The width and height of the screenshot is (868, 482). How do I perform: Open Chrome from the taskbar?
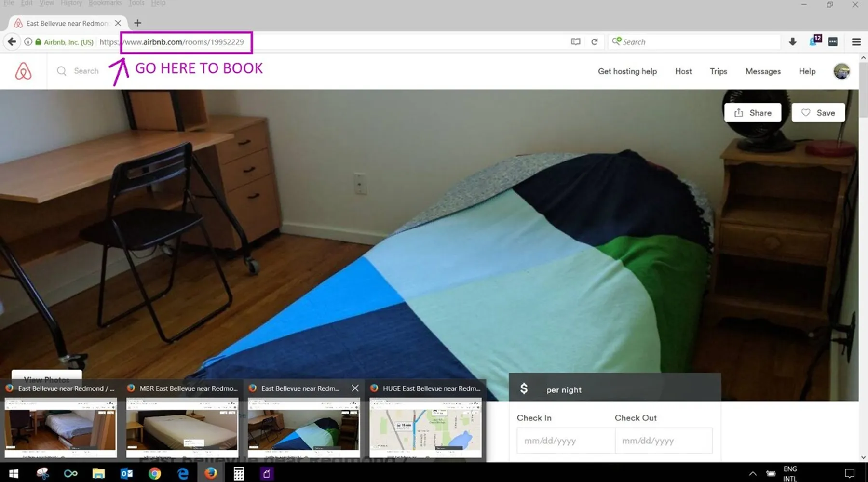[x=154, y=473]
